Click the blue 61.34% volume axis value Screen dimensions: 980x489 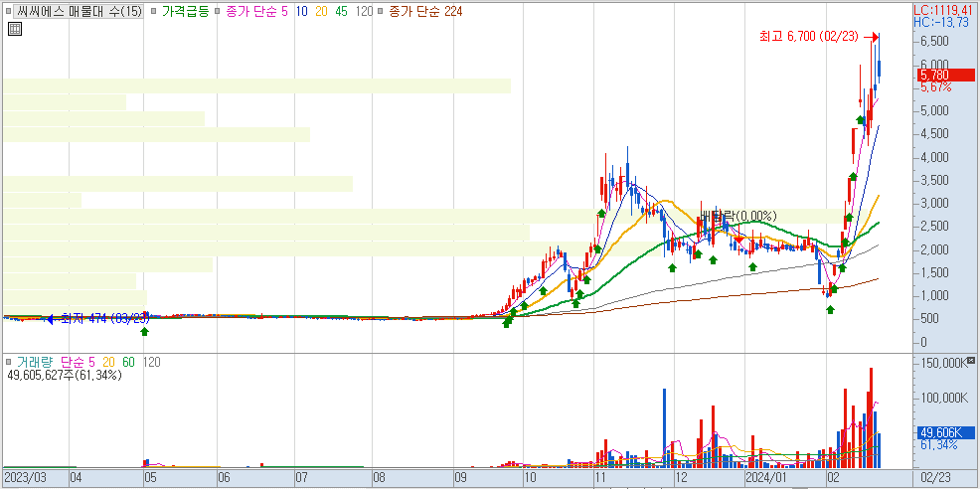(x=938, y=444)
